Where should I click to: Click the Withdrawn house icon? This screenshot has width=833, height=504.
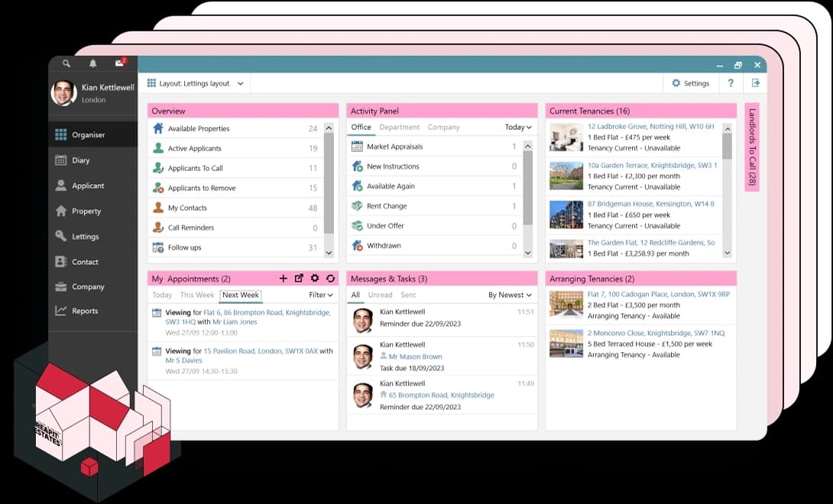[x=357, y=245]
